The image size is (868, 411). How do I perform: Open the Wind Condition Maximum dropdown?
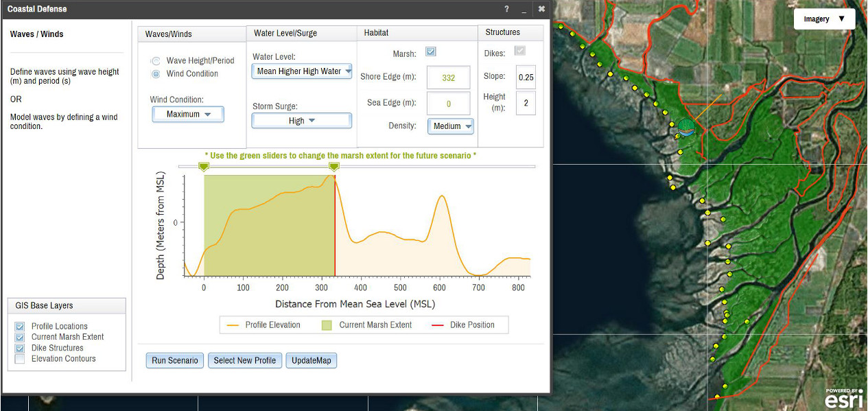(188, 115)
